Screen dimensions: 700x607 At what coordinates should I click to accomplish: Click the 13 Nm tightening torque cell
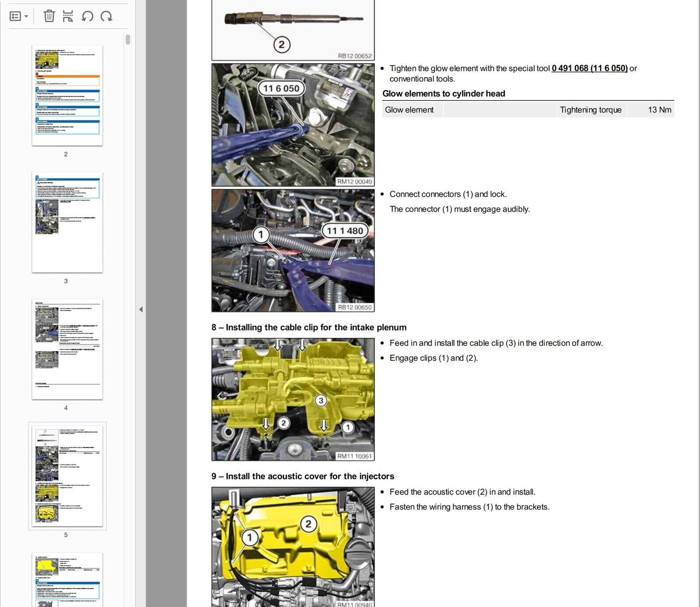(659, 110)
